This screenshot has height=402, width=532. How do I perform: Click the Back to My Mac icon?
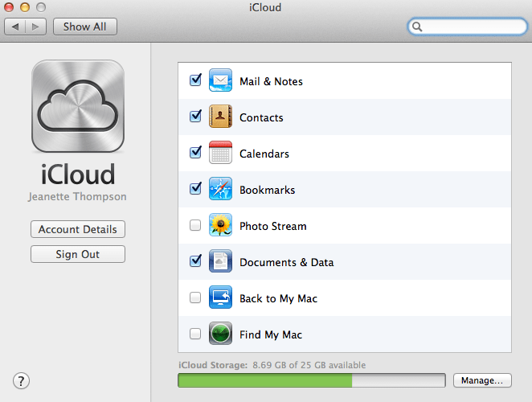point(220,297)
